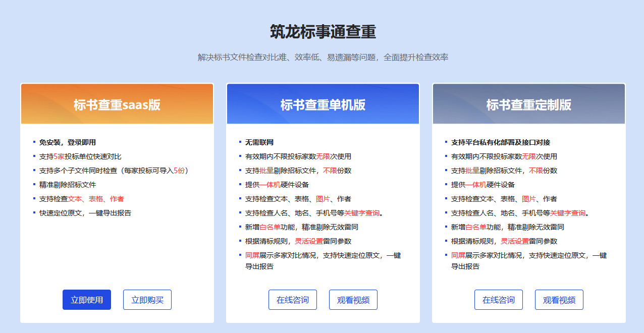Screen dimensions: 644x333
Task: Click the 关键字查询 line in the 单机版 card
Action: (314, 213)
